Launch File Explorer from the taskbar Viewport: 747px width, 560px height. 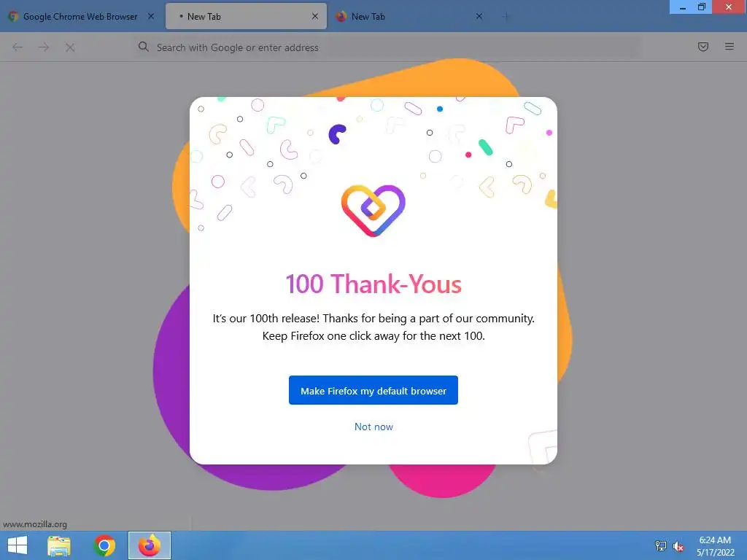click(x=59, y=545)
